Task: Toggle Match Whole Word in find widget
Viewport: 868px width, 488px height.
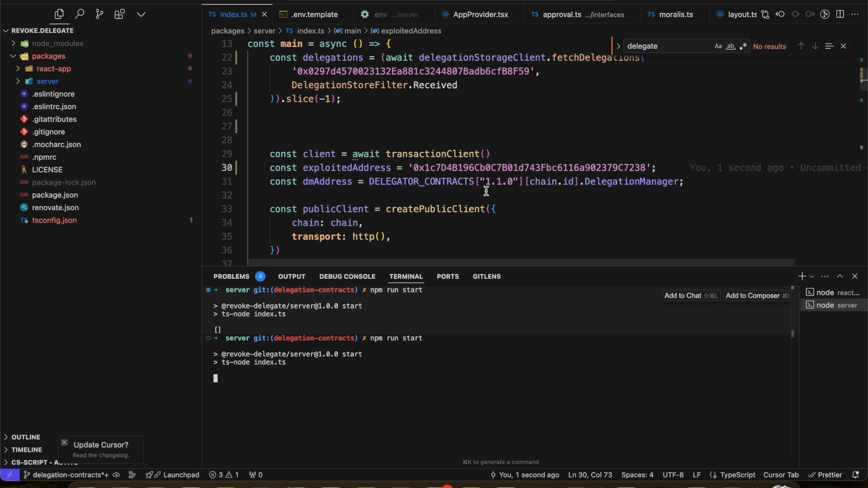Action: (x=731, y=46)
